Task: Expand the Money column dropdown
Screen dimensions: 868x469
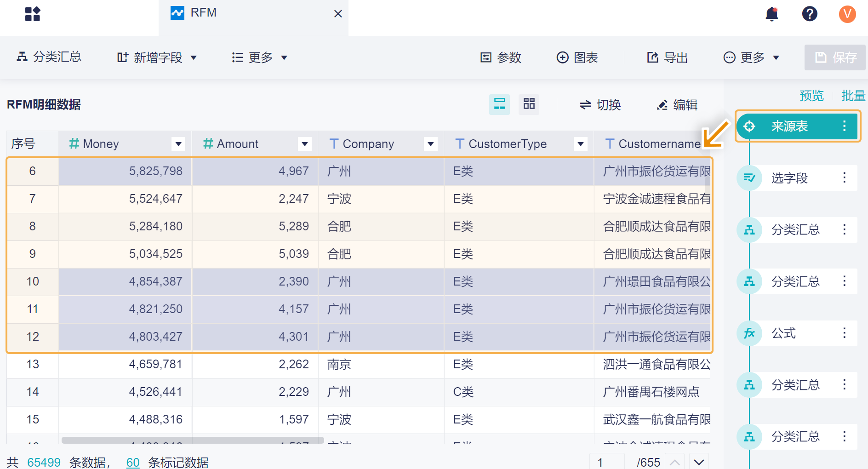Action: pos(178,144)
